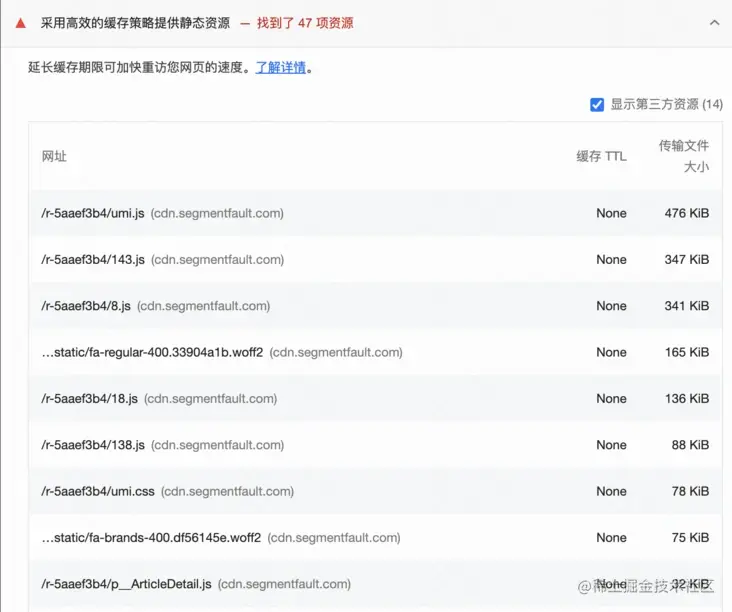Toggle the 显示第三方资源 checkbox

pyautogui.click(x=597, y=105)
